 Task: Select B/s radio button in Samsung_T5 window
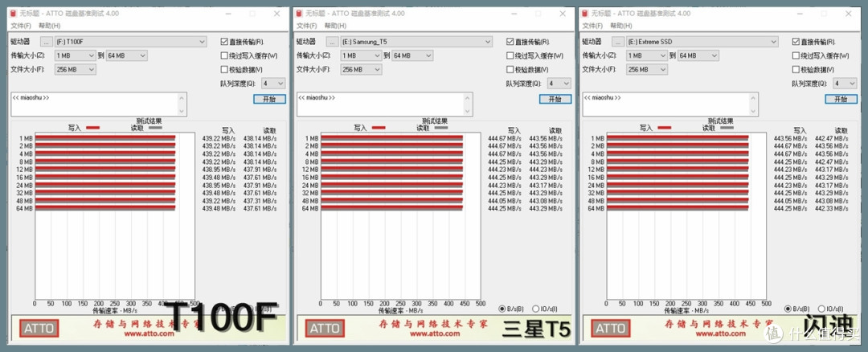click(x=502, y=309)
